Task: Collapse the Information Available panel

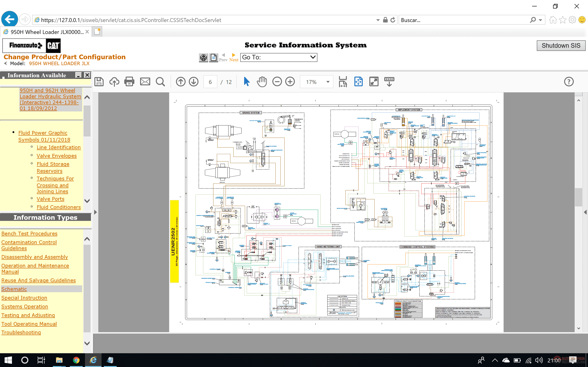Action: point(78,75)
